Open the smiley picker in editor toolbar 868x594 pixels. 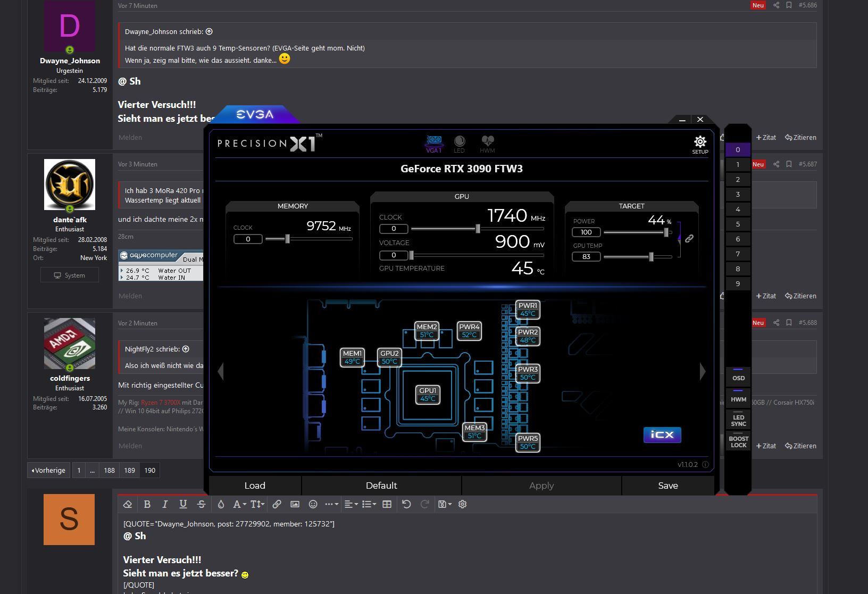pyautogui.click(x=313, y=504)
